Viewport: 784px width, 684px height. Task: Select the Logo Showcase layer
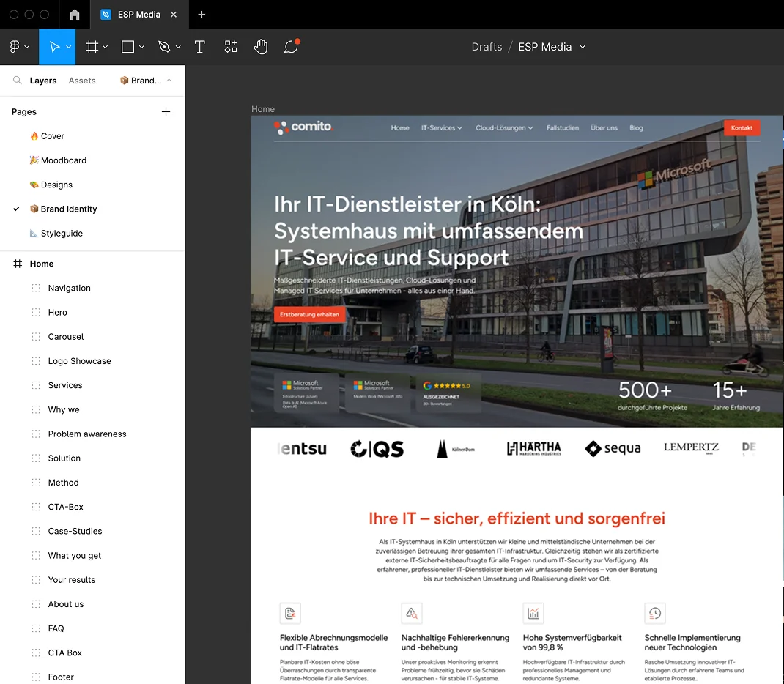(x=79, y=361)
